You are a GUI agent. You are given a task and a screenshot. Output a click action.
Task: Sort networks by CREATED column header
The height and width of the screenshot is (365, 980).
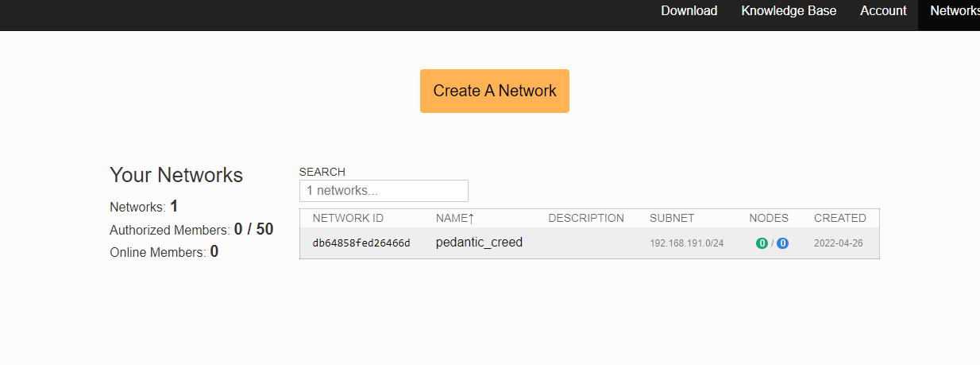pos(839,218)
